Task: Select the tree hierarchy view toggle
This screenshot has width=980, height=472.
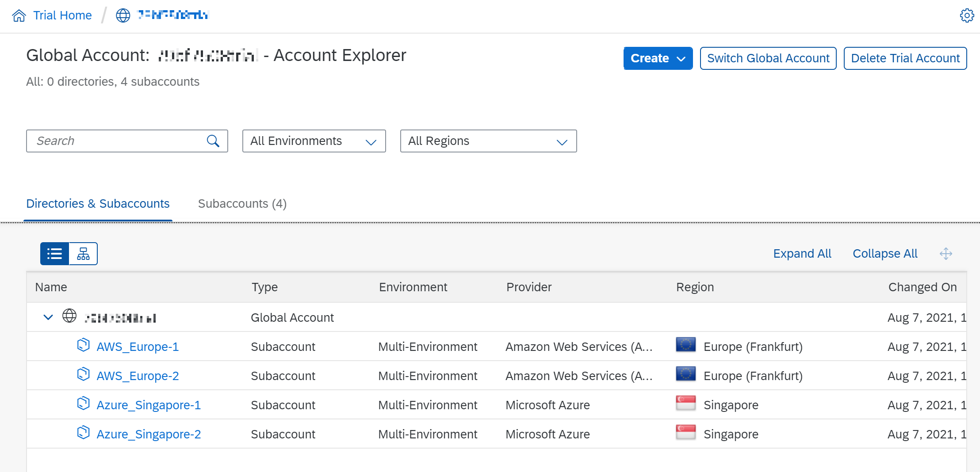Action: coord(84,254)
